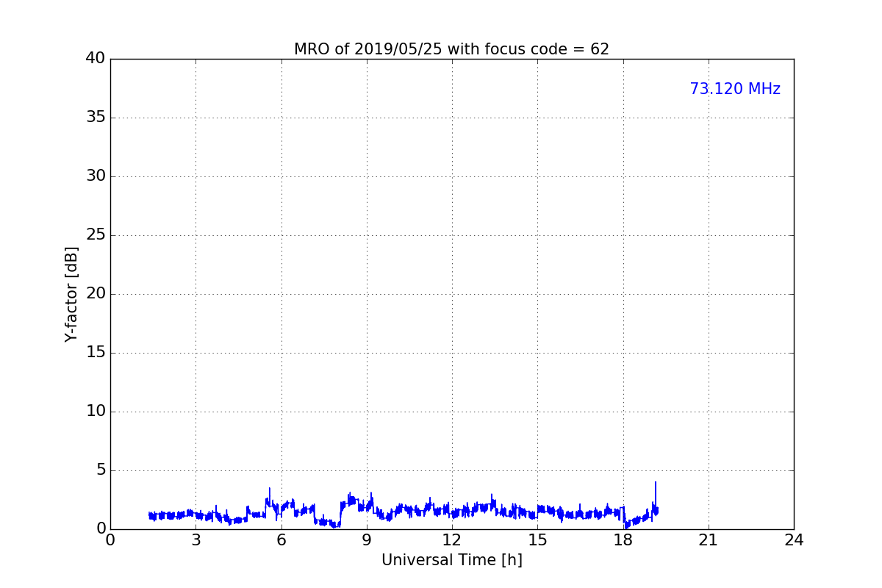Click the x-axis tick label '24'
Screen dimensions: 882x588
coord(794,540)
